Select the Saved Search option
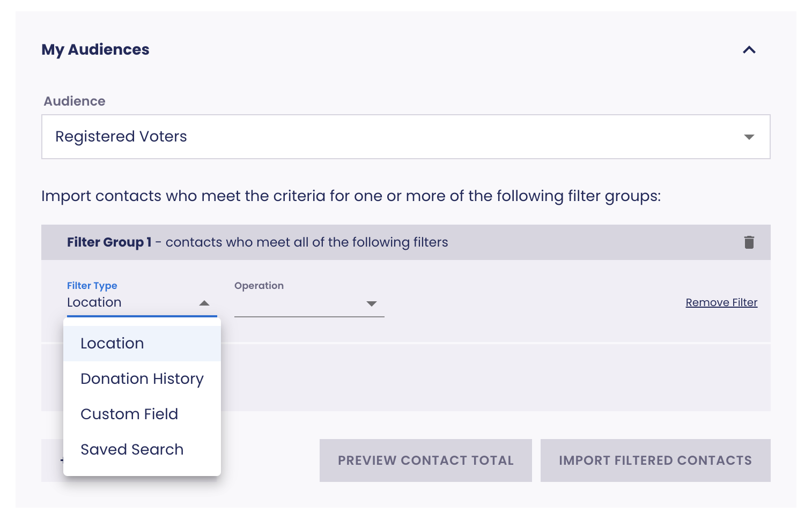Image resolution: width=812 pixels, height=520 pixels. [132, 450]
